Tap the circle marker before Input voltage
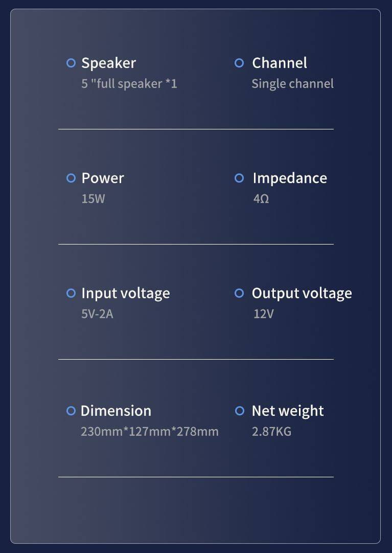This screenshot has width=392, height=553. tap(71, 293)
